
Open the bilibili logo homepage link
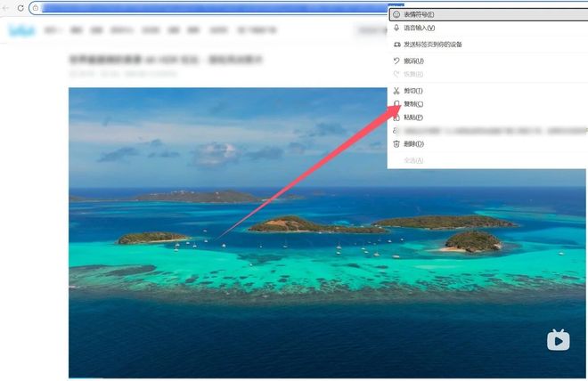(20, 31)
